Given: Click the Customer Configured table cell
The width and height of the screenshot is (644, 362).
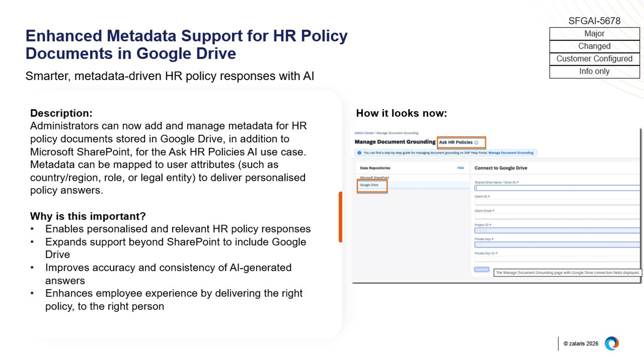Looking at the screenshot, I should point(594,59).
